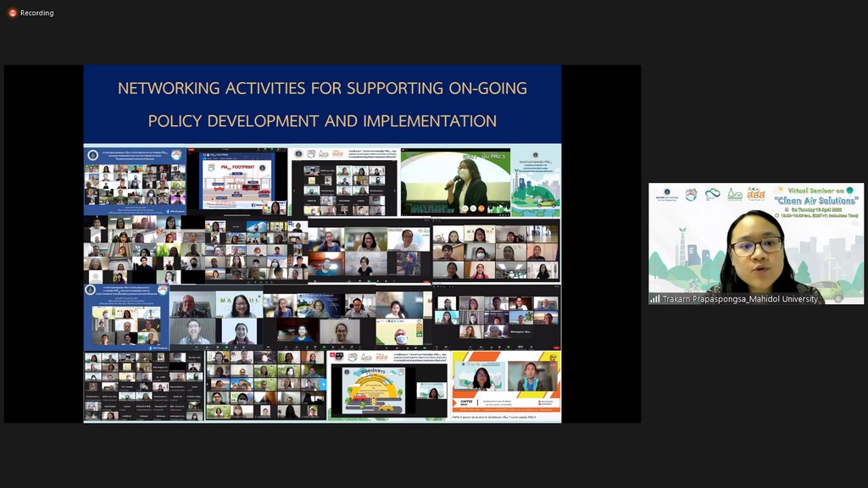Click the Recording status label
The image size is (868, 488).
pos(36,13)
